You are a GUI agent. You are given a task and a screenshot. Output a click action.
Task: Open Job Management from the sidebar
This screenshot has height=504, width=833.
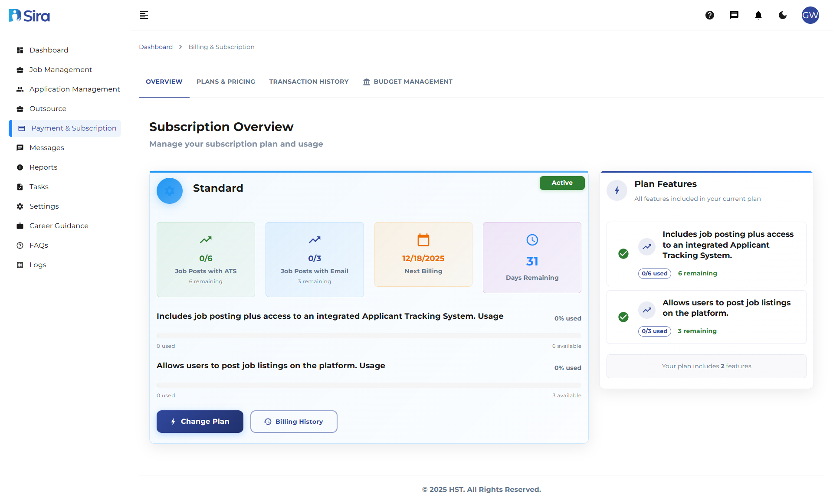60,69
